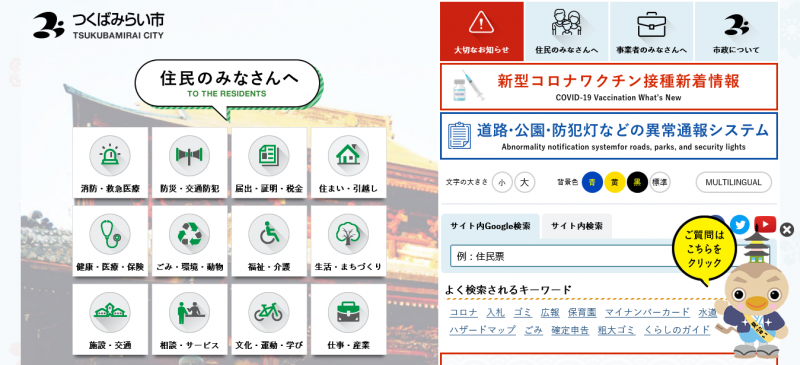Select the 住民のみなさんへ tab
The width and height of the screenshot is (800, 365).
point(567,32)
